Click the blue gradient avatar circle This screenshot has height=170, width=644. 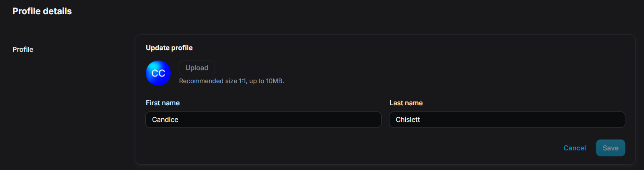tap(158, 73)
